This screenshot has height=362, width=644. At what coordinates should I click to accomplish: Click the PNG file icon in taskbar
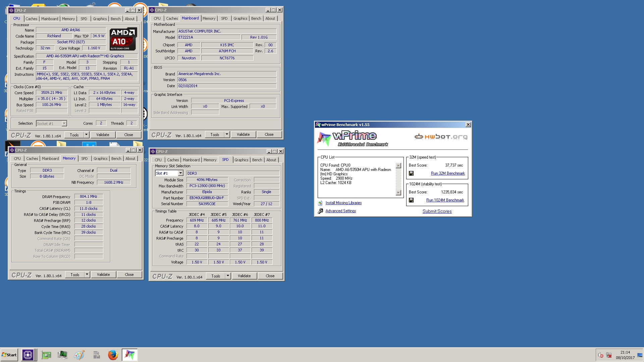96,355
